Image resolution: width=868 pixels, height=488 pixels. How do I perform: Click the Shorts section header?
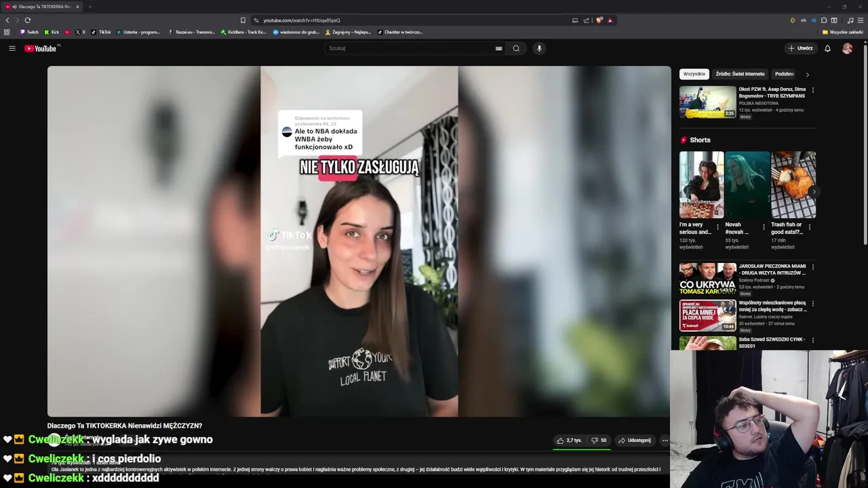coord(695,140)
